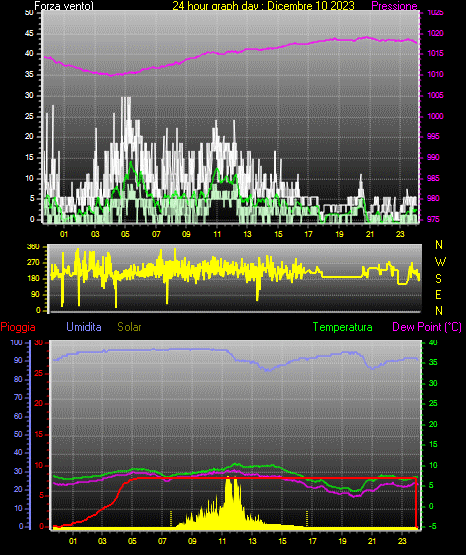Screen dimensions: 466x555
Task: Click hour 17 on bottom graph axis
Action: pyautogui.click(x=312, y=541)
